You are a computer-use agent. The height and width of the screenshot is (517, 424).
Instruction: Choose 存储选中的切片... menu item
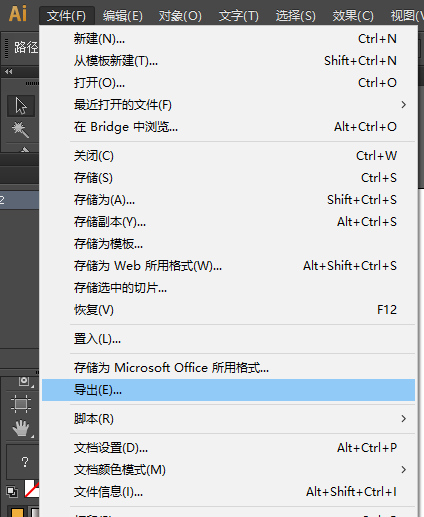point(228,288)
